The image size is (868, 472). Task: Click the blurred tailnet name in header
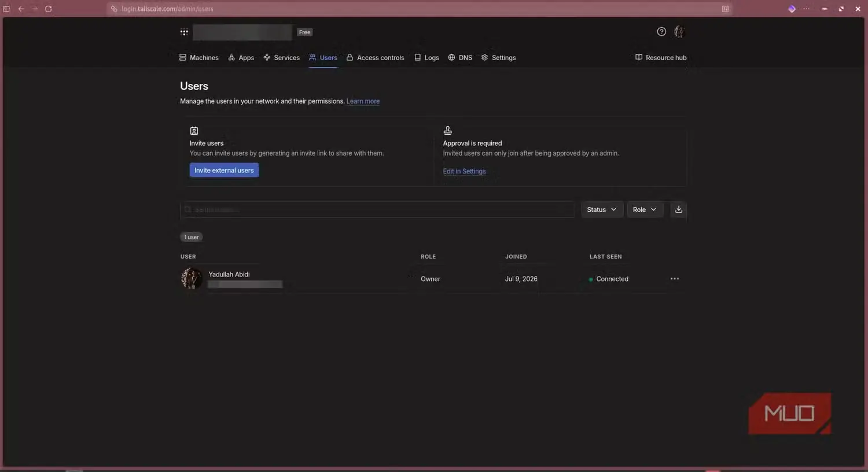(x=242, y=32)
